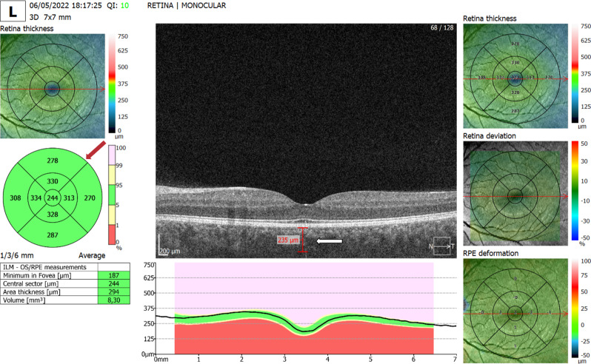Click the Area thickness value 294

coord(114,292)
